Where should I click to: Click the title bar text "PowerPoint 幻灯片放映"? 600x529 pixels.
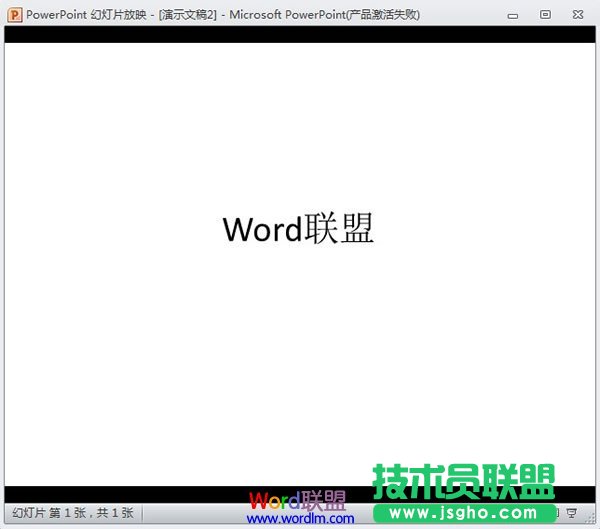pyautogui.click(x=86, y=15)
